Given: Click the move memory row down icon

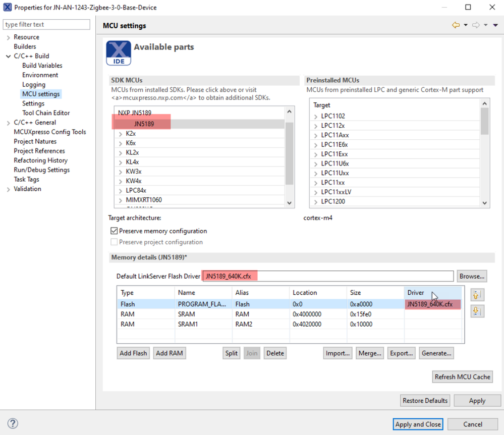Looking at the screenshot, I should click(477, 311).
